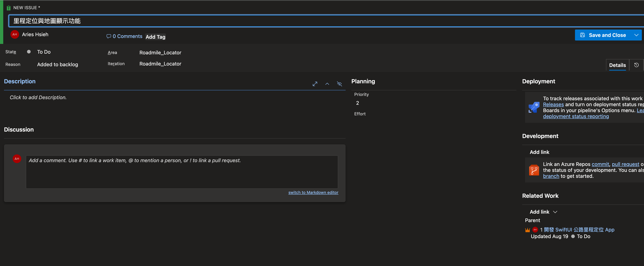Open Save and Close dropdown arrow

coord(636,35)
